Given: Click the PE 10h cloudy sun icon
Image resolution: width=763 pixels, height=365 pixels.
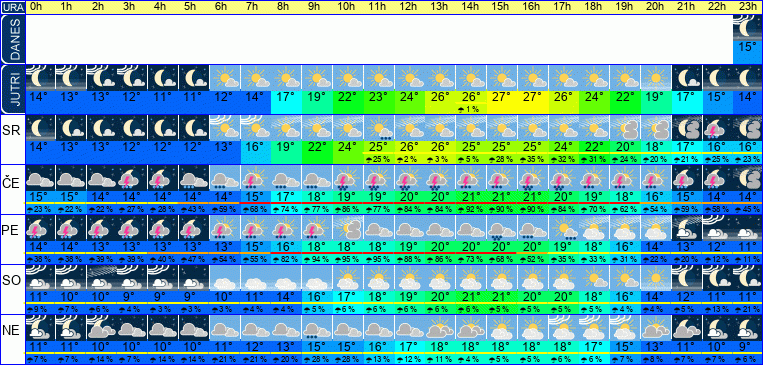Looking at the screenshot, I should pos(348,228).
